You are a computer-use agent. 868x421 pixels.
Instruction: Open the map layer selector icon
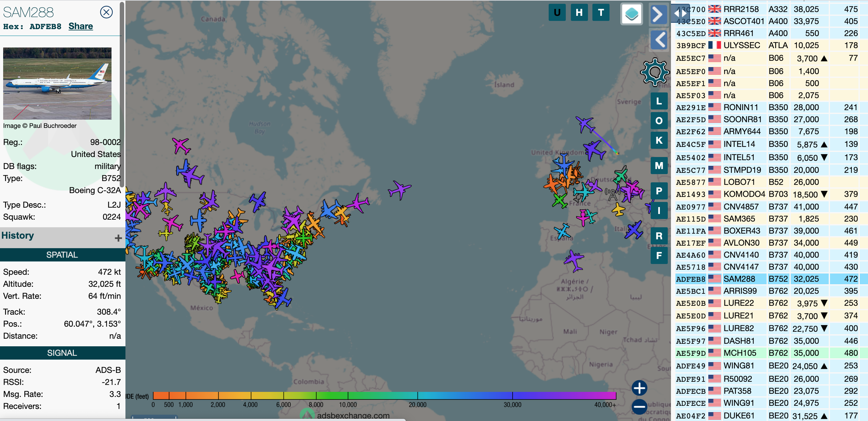[x=631, y=14]
